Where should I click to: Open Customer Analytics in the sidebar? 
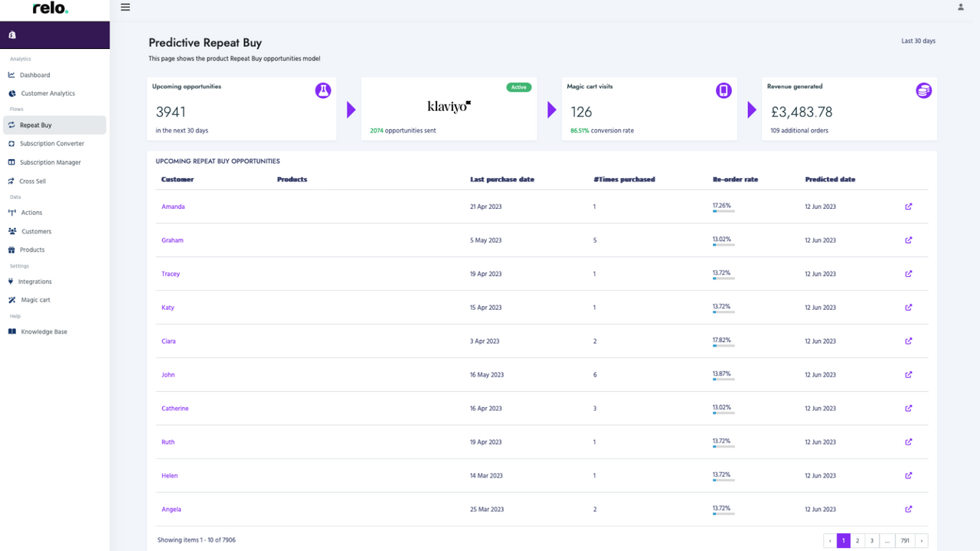coord(47,93)
